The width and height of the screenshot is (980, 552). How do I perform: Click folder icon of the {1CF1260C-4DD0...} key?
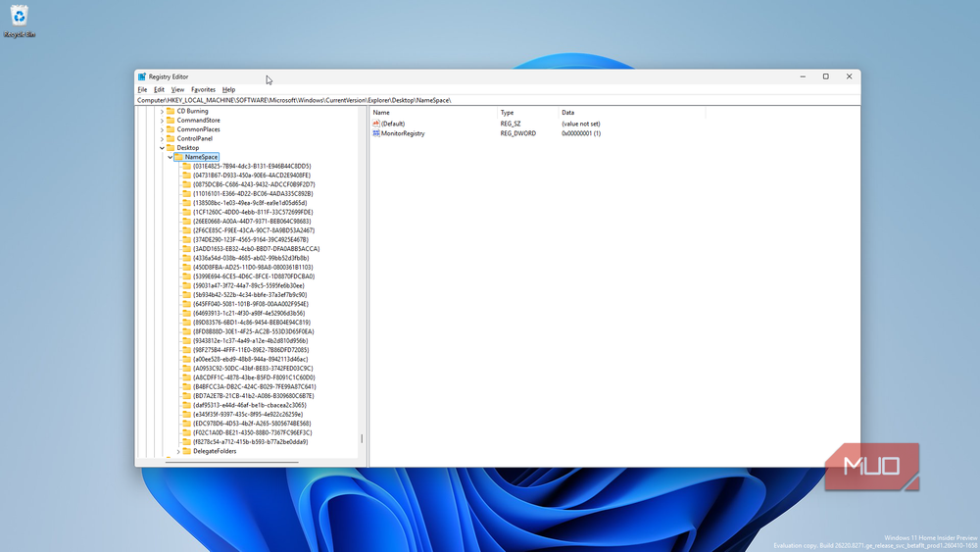[187, 212]
